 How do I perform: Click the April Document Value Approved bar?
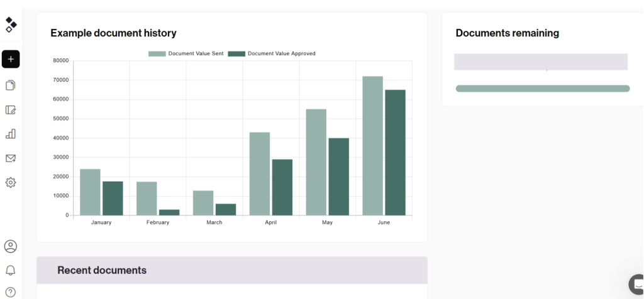[282, 187]
